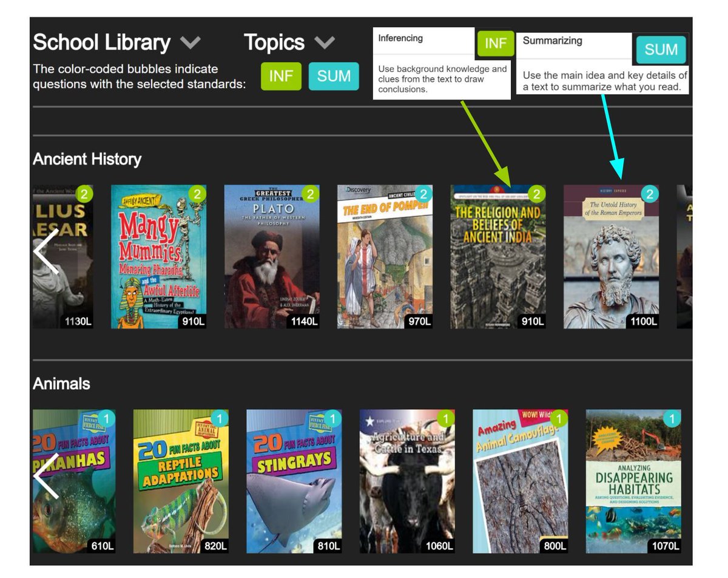This screenshot has height=578, width=728.
Task: Click teal bubble on Piranhas cover
Action: 106,419
